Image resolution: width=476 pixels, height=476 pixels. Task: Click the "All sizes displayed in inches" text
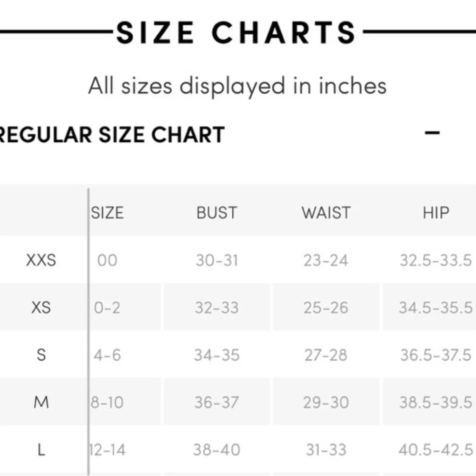point(237,86)
